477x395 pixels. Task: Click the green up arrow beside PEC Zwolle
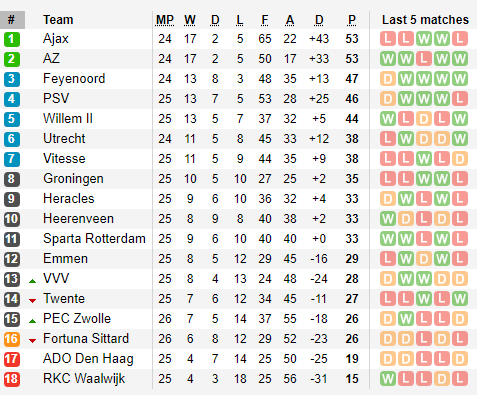(32, 321)
